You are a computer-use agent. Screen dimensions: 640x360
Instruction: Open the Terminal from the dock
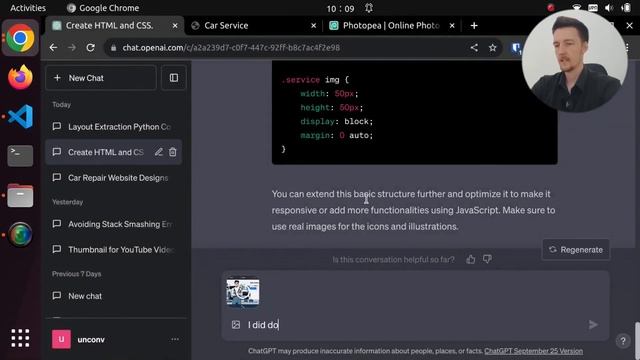coord(20,156)
